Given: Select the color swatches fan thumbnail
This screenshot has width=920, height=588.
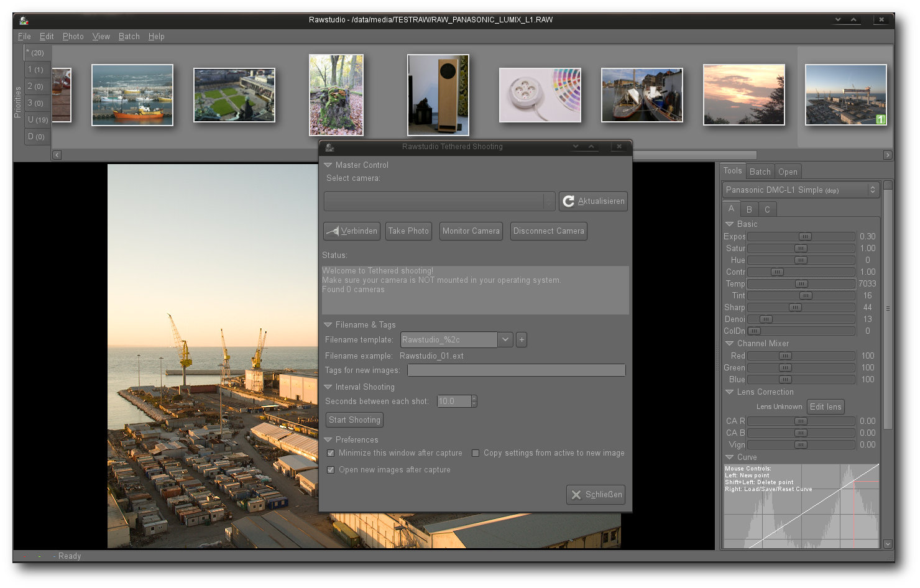Looking at the screenshot, I should (540, 95).
